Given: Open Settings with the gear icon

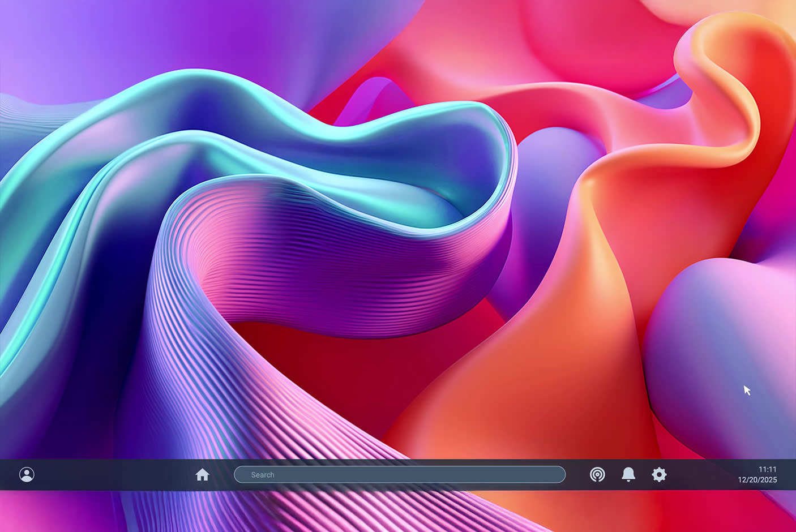Looking at the screenshot, I should [659, 474].
